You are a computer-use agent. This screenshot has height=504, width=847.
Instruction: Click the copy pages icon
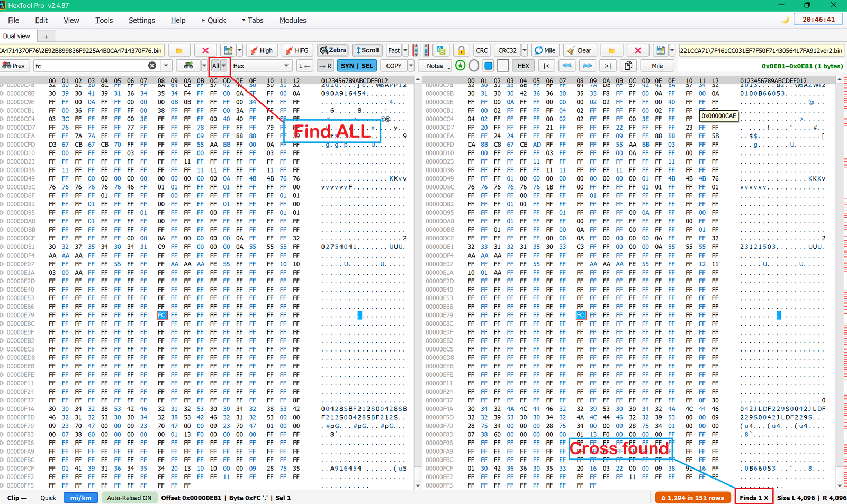coord(628,66)
